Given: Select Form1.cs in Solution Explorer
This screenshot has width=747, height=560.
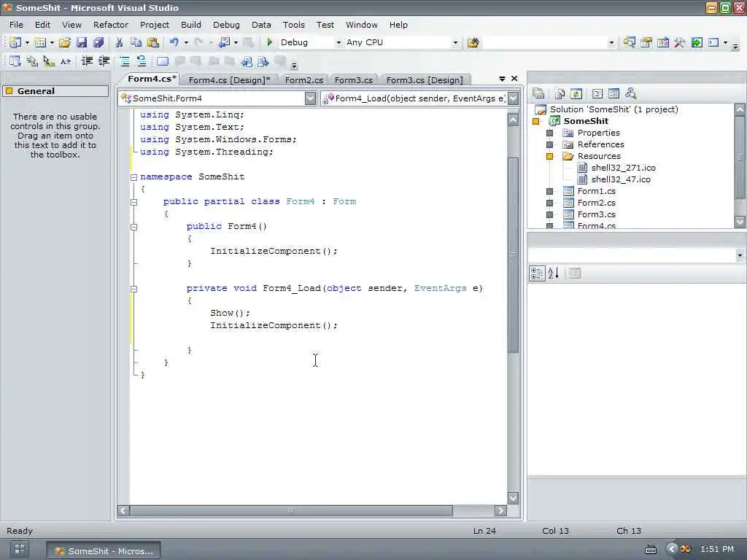Looking at the screenshot, I should click(x=597, y=191).
